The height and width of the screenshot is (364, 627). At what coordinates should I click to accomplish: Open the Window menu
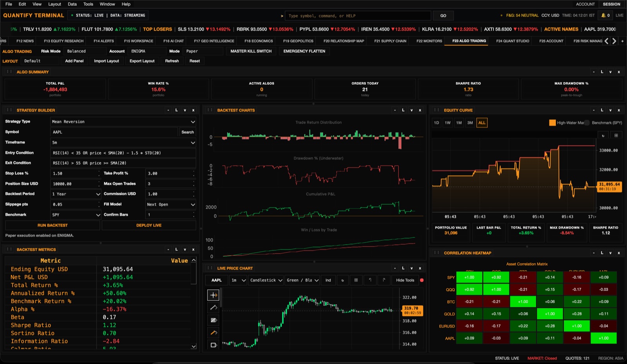click(x=107, y=4)
